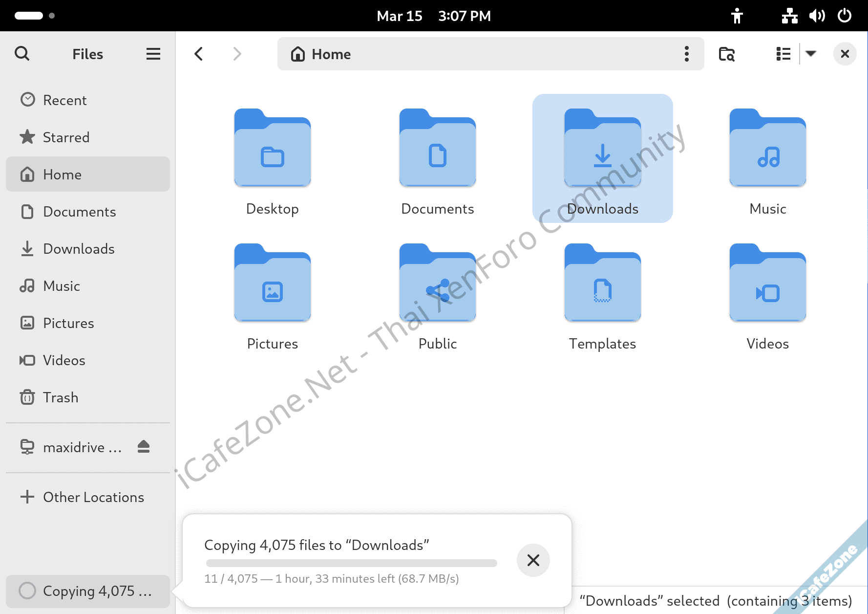
Task: Expand the view options dropdown arrow
Action: [811, 54]
